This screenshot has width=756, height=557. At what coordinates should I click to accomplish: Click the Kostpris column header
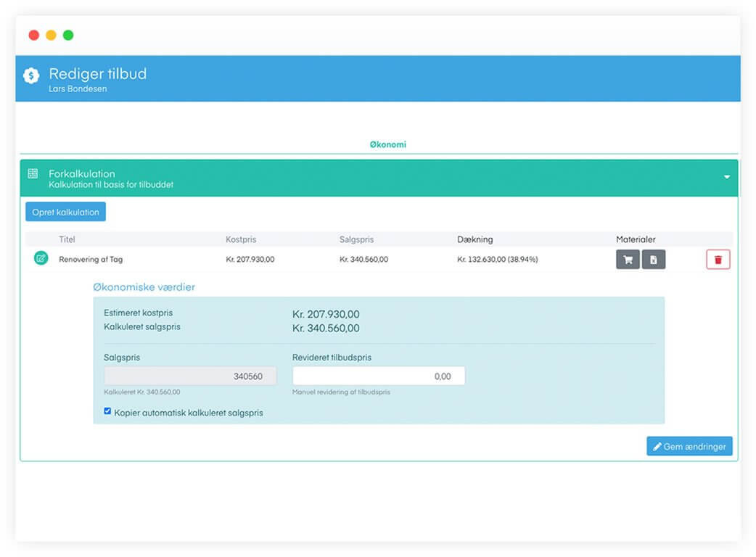coord(241,239)
